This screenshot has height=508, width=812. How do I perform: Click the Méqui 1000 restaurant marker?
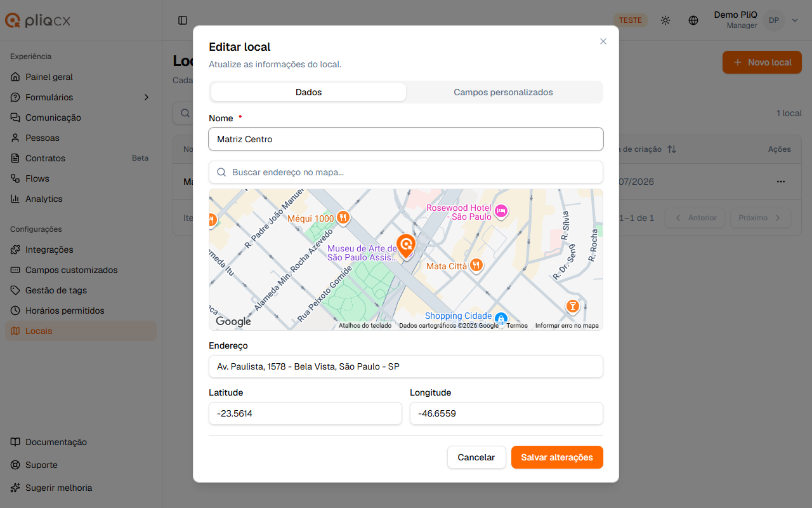[343, 218]
